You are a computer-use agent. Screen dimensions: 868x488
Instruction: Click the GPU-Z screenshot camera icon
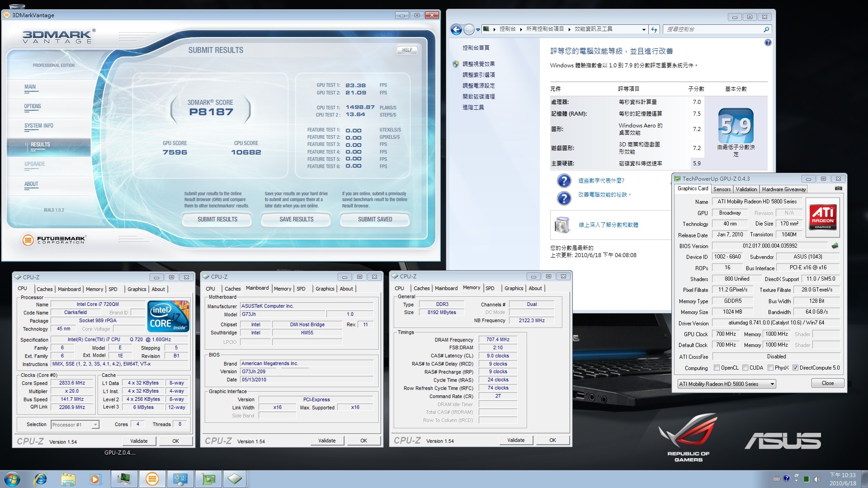click(x=838, y=188)
